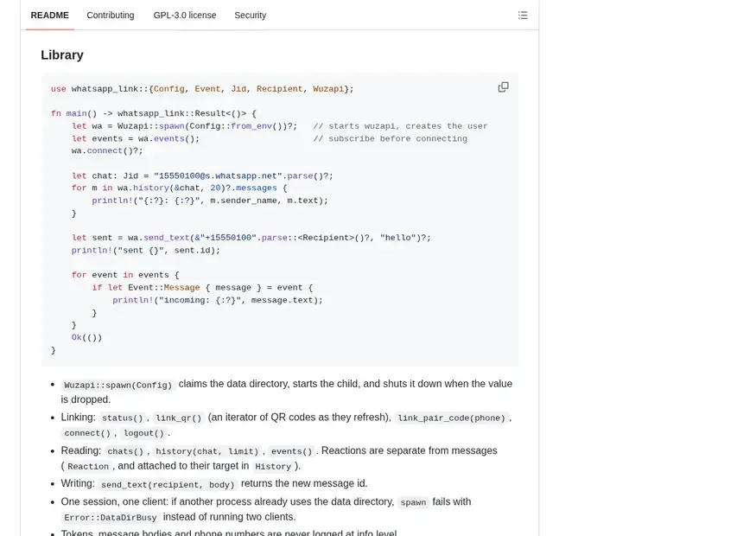The width and height of the screenshot is (756, 536).
Task: Click the 'Error::DataDirBusy' inline code
Action: click(x=111, y=518)
